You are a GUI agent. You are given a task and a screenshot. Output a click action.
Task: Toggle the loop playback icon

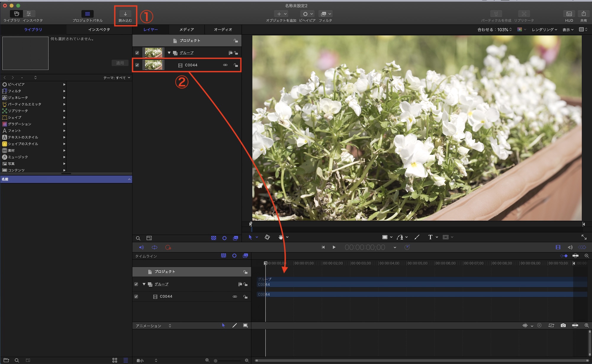pos(155,247)
